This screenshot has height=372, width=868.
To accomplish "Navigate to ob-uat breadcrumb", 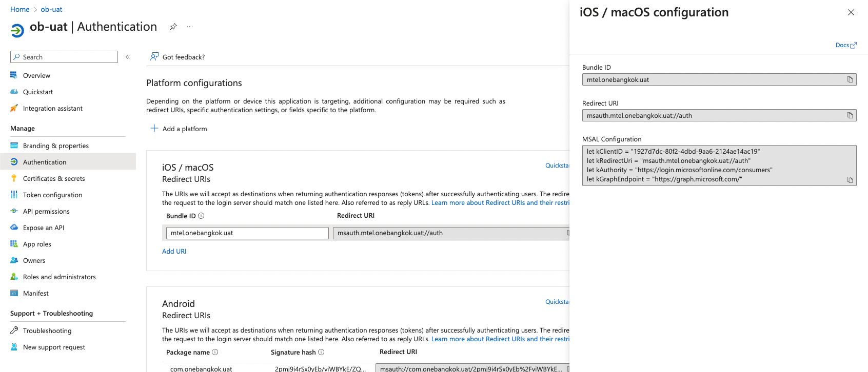I will coord(51,9).
